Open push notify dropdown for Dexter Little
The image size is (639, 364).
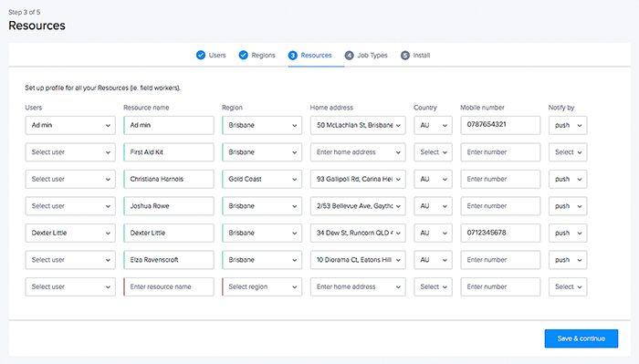pyautogui.click(x=568, y=233)
